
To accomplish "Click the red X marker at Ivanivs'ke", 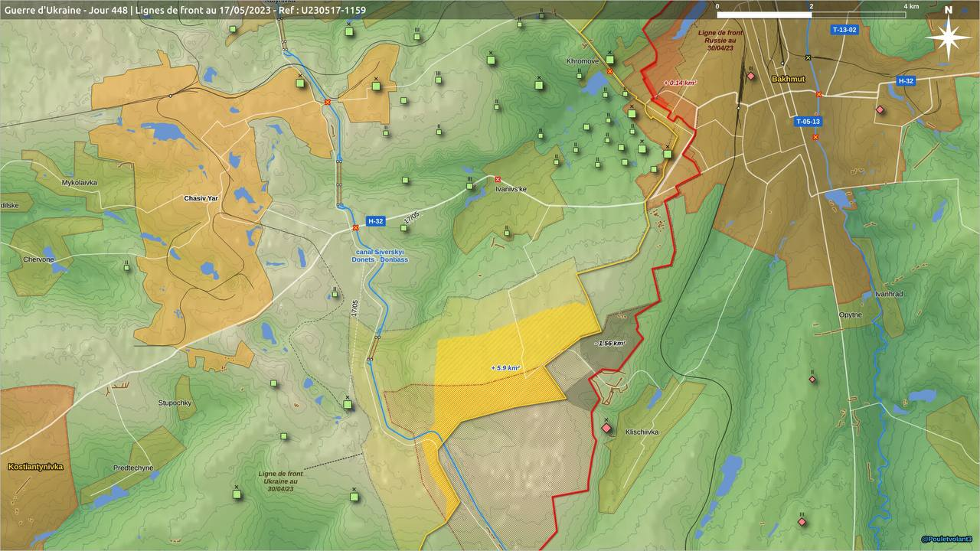I will point(498,179).
